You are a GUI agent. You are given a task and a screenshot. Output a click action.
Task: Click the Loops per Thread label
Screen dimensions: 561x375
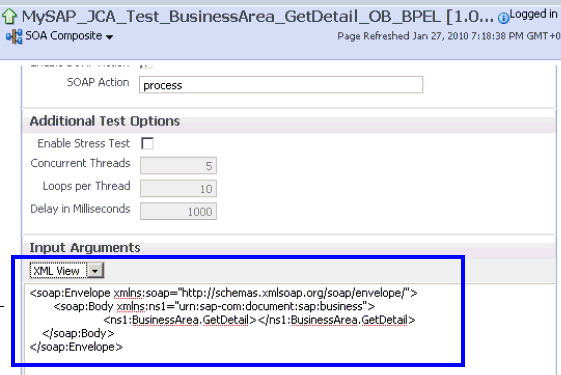pyautogui.click(x=86, y=186)
